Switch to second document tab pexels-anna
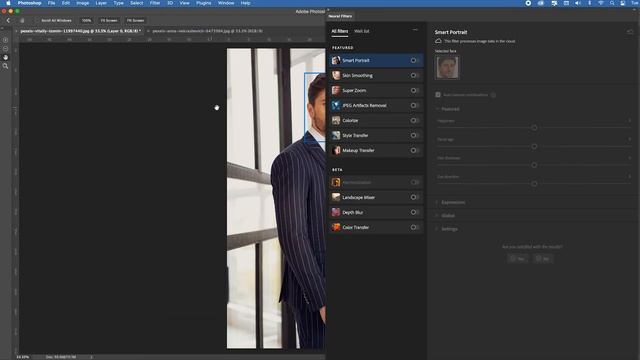This screenshot has width=640, height=360. tap(207, 31)
